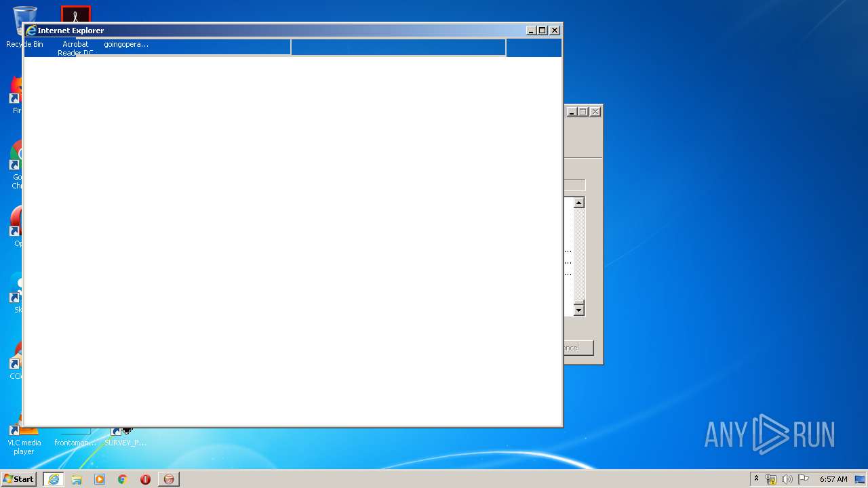Click the Show desktop button

point(861,479)
